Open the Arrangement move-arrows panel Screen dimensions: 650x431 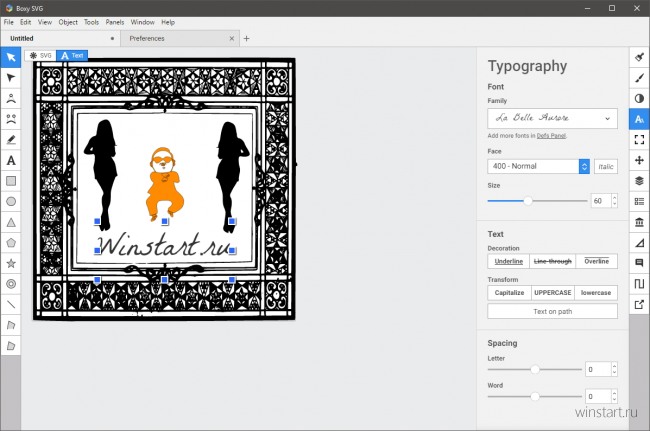point(639,160)
